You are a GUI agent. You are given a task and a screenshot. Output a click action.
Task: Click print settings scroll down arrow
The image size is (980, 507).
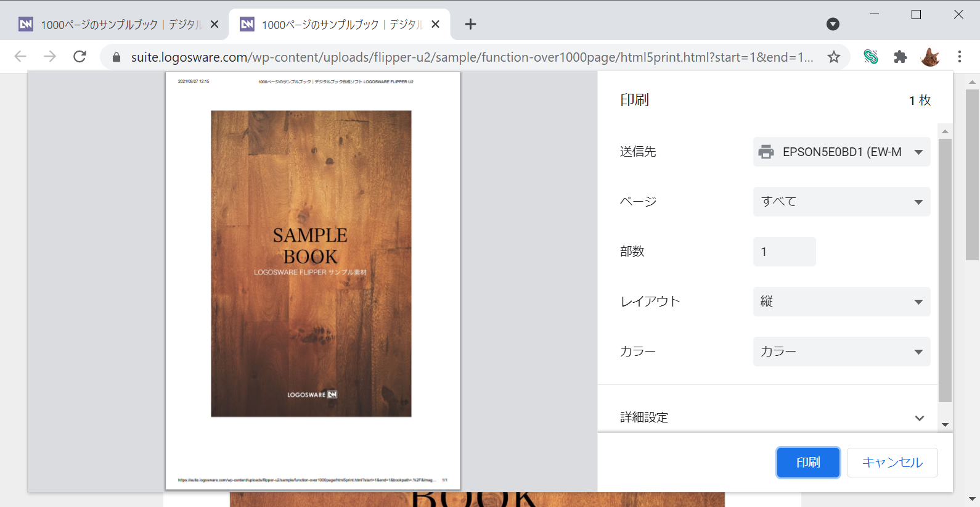[945, 425]
